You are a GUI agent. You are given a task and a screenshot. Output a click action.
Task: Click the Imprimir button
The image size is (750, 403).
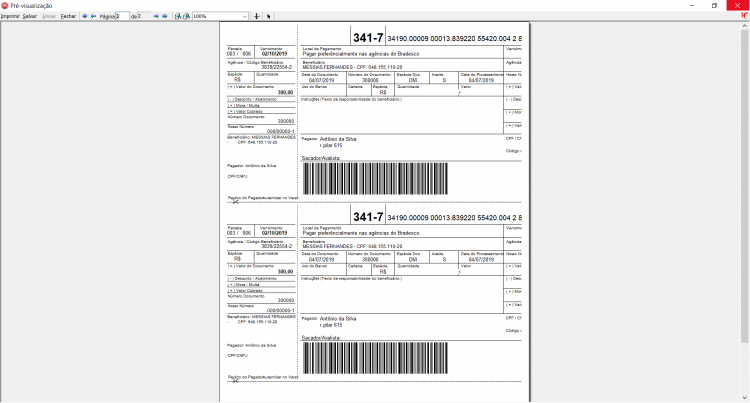pos(10,16)
